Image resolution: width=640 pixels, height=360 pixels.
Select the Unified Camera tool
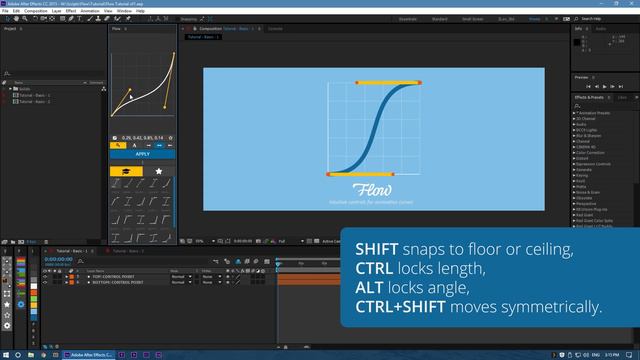pyautogui.click(x=43, y=19)
